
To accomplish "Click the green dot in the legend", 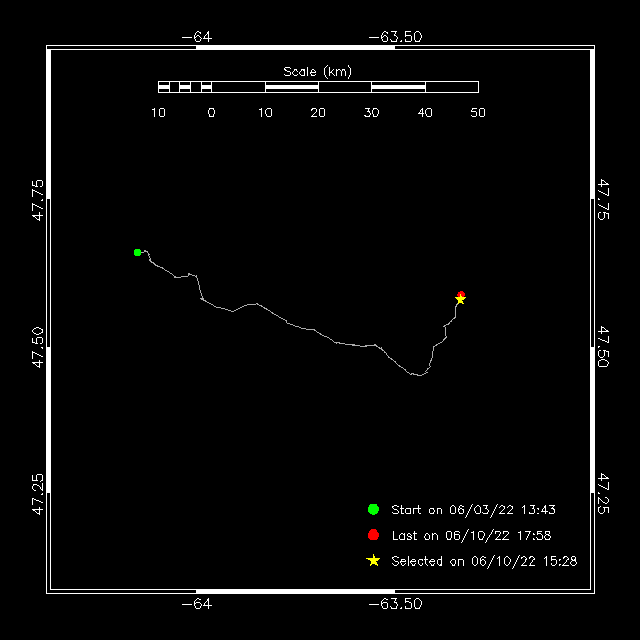I will [x=373, y=509].
